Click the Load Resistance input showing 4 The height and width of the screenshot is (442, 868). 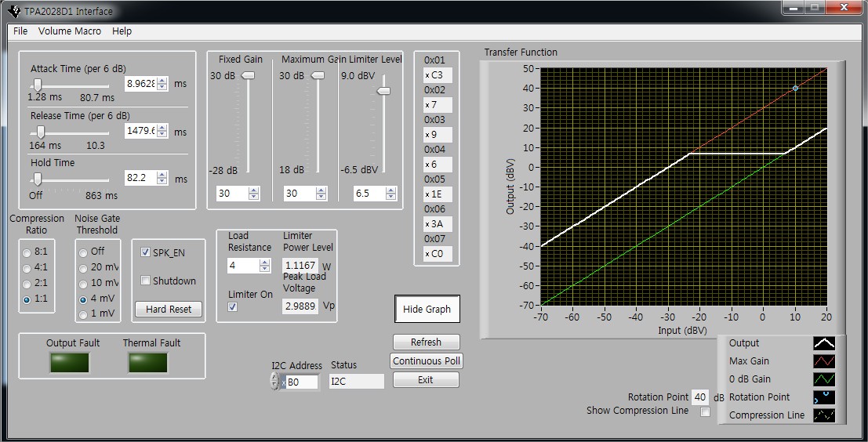(243, 266)
